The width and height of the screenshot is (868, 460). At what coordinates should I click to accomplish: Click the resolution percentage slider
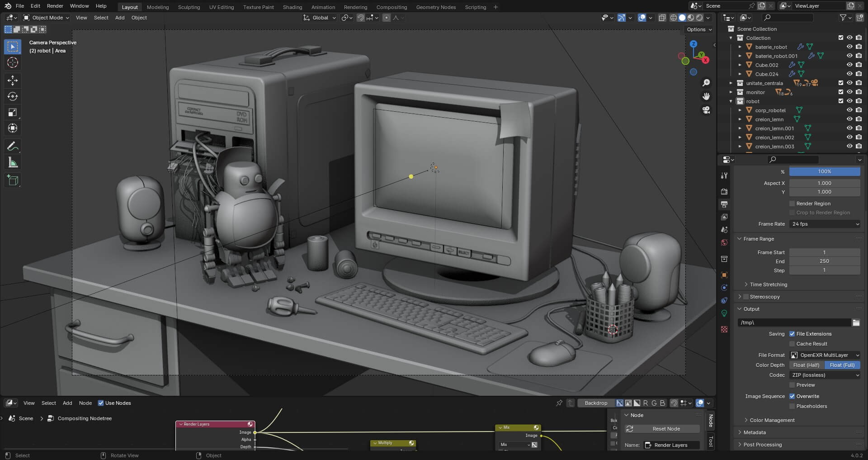click(824, 171)
